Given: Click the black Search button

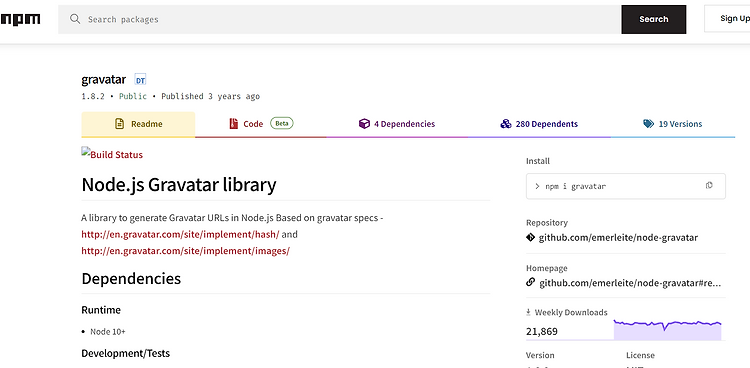Looking at the screenshot, I should pos(653,20).
